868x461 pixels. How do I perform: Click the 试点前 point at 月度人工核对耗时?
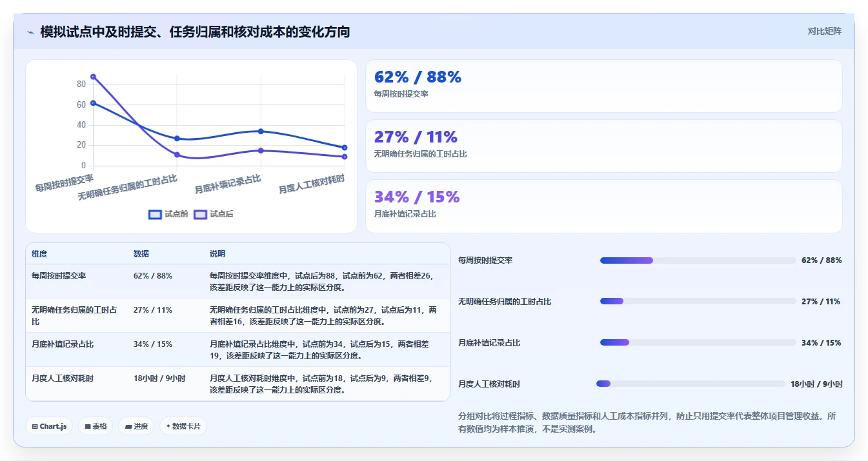[345, 148]
